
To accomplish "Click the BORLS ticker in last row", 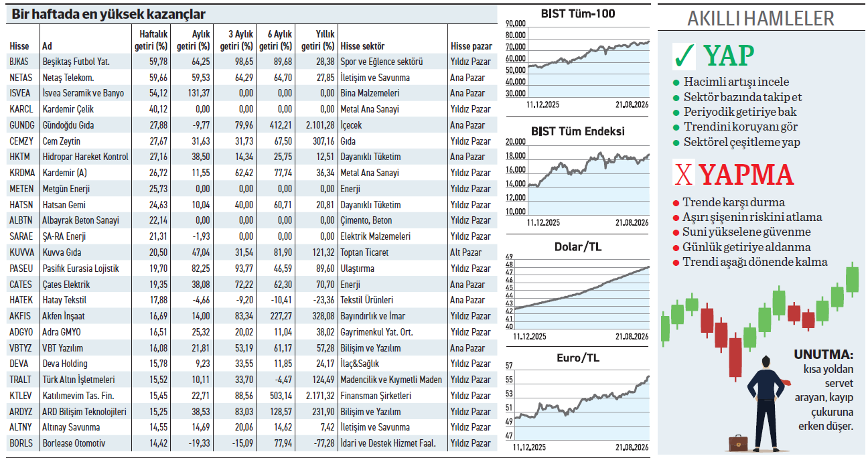I will [x=21, y=443].
